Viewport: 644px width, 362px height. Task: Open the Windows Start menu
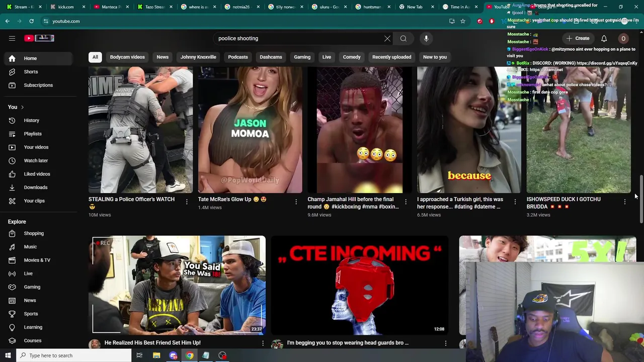point(8,355)
